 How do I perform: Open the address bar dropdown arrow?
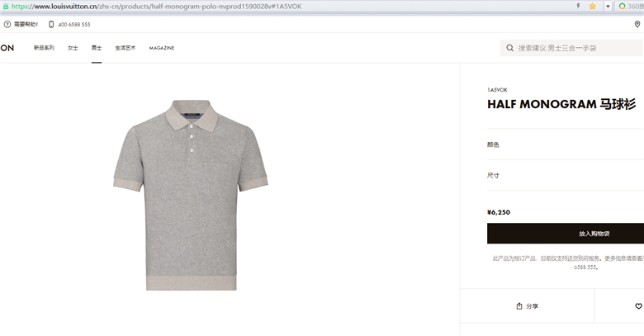[x=608, y=6]
